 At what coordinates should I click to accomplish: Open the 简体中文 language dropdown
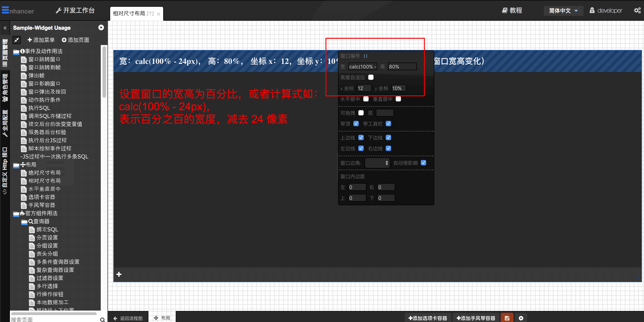(563, 11)
